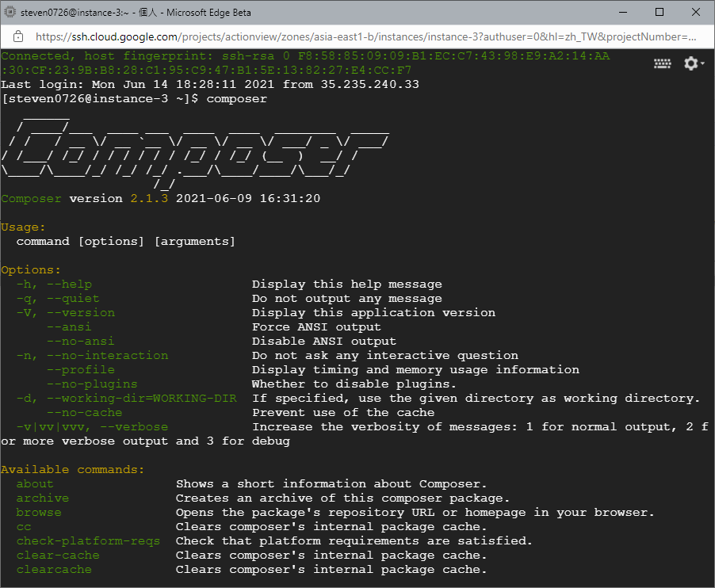Select the "check-platform-reqs" command

point(88,540)
